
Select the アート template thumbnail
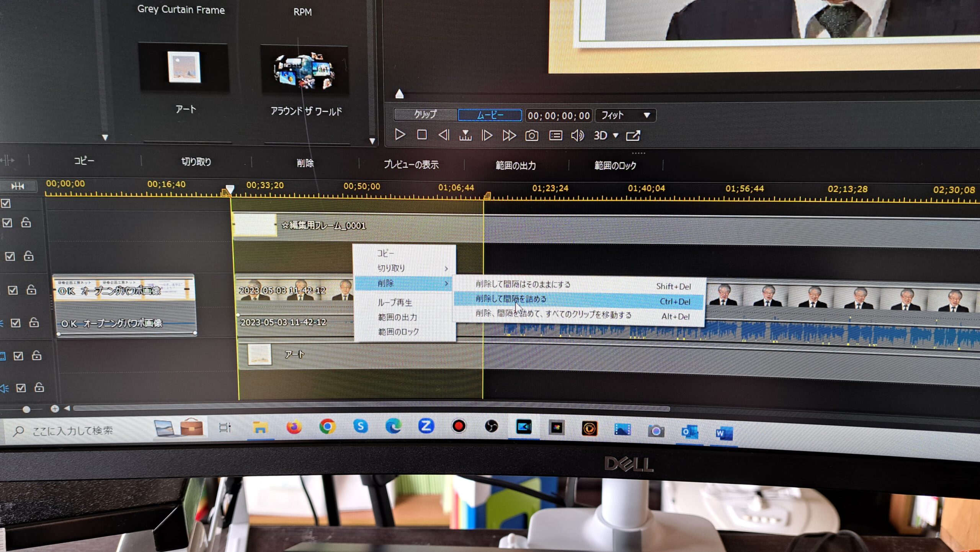pos(184,67)
